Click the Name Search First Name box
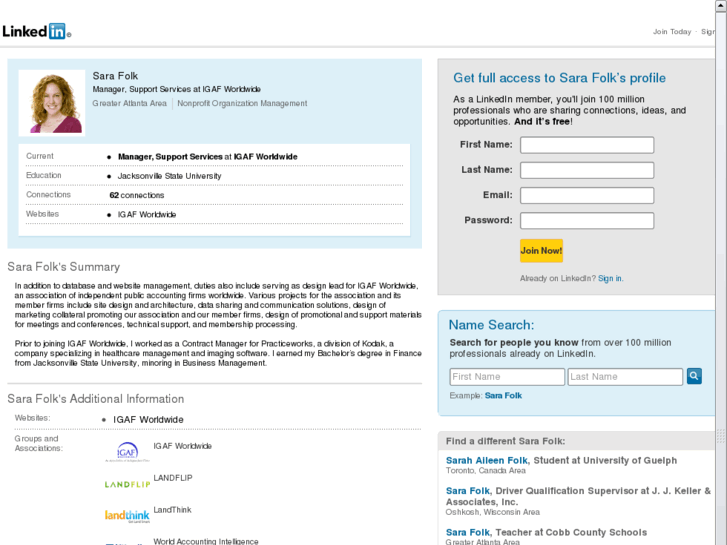 pos(507,377)
